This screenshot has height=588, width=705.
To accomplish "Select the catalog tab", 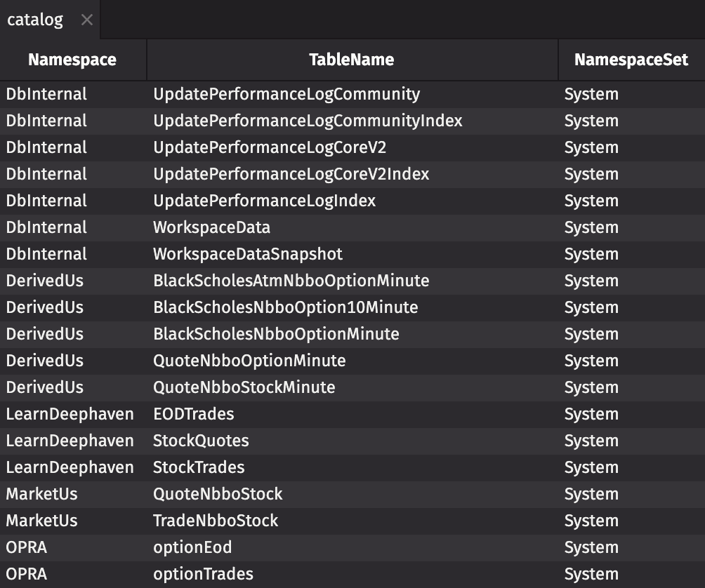I will [35, 20].
